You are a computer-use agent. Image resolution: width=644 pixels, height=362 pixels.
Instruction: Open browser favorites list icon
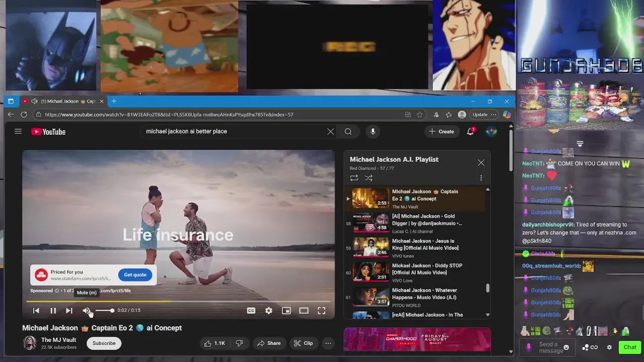pyautogui.click(x=448, y=115)
